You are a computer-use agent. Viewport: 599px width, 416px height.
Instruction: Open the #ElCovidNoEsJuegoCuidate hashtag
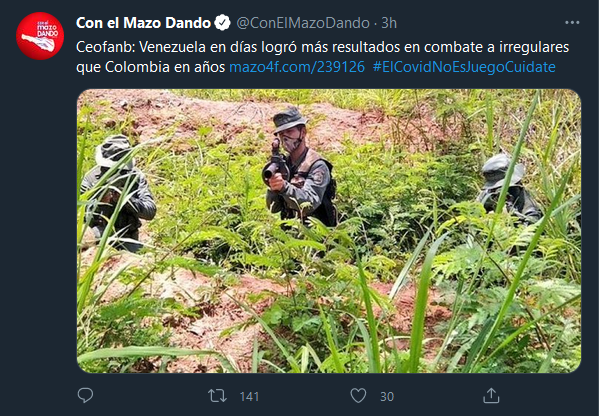(x=464, y=67)
